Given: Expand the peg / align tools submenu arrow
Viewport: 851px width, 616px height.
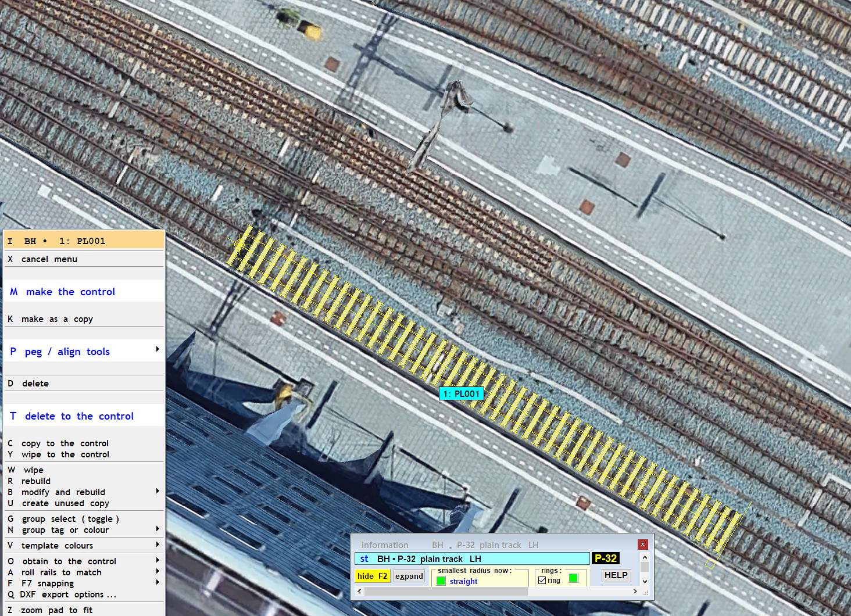Looking at the screenshot, I should (158, 349).
